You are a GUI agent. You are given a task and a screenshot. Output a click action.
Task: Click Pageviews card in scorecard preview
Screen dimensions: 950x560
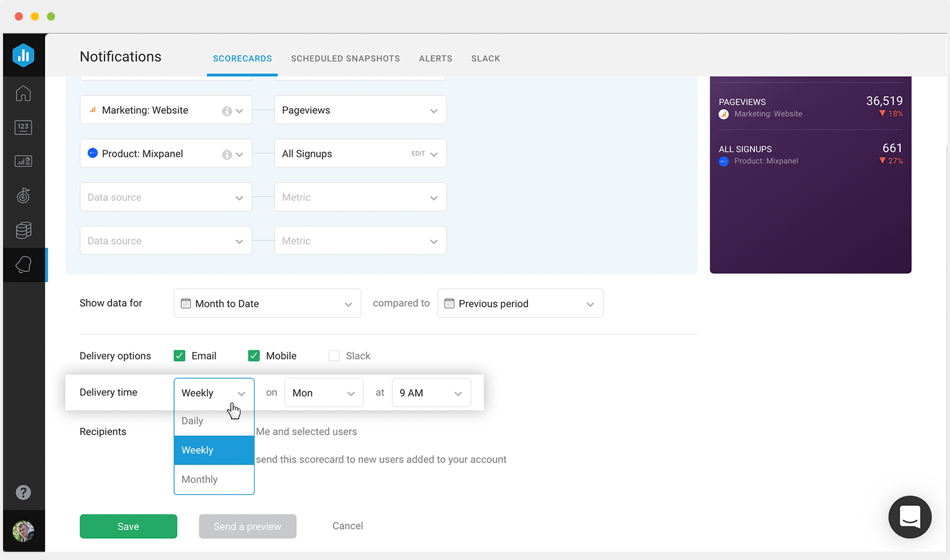click(x=811, y=107)
